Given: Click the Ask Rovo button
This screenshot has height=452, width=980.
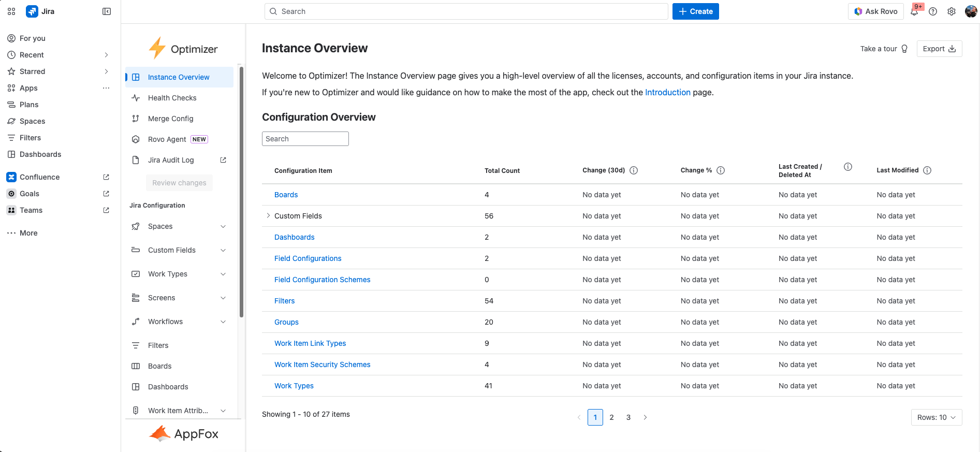Looking at the screenshot, I should [876, 11].
